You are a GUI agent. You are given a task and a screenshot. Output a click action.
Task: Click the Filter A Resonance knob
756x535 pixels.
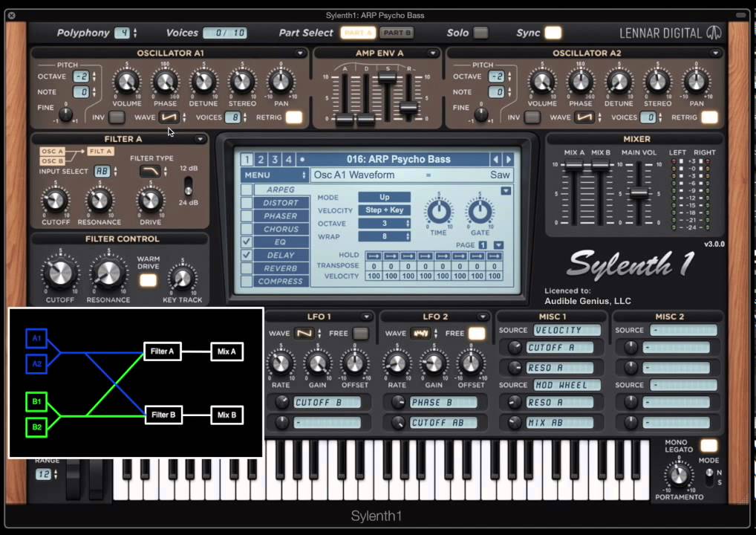(x=100, y=201)
